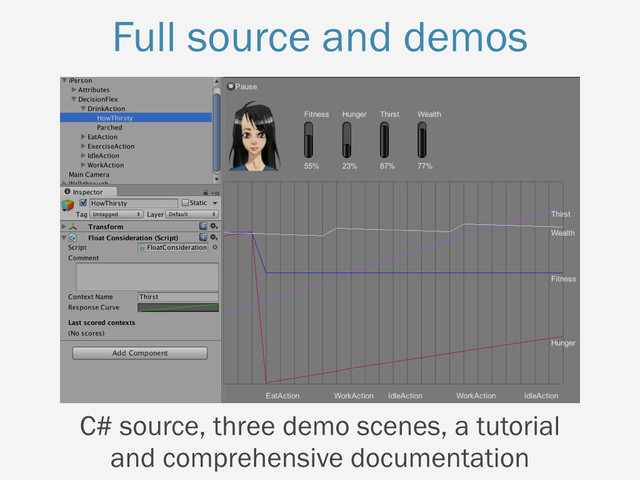Expand the WorkAction node
640x480 pixels.
(83, 165)
